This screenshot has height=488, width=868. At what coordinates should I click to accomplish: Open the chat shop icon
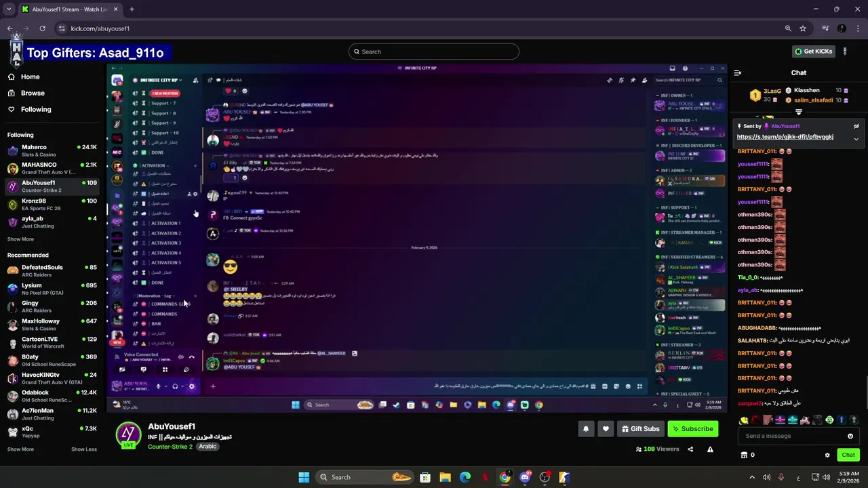click(x=744, y=455)
